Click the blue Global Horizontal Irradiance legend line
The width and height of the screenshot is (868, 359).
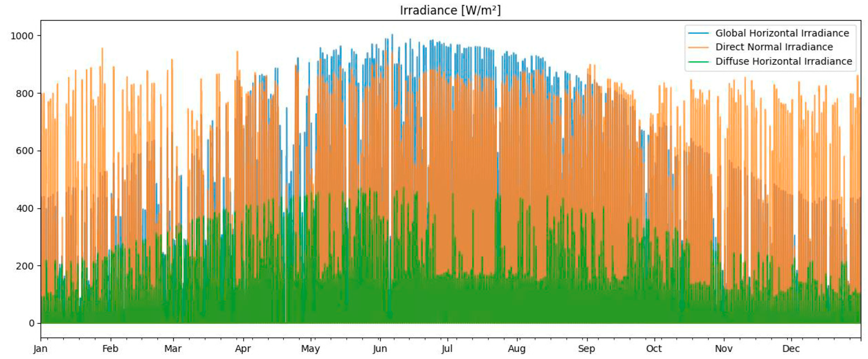tap(698, 33)
